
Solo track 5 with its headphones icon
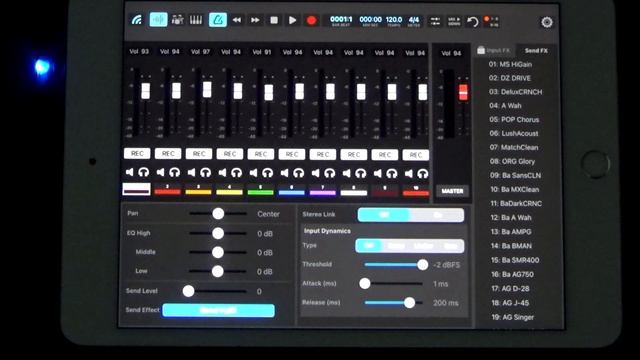268,173
